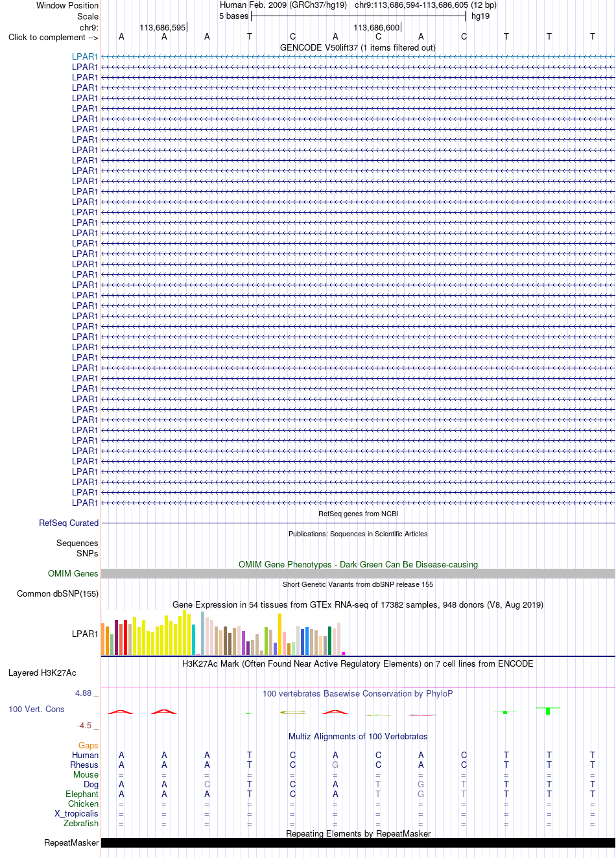
Task: Click the Human Feb. 2009 (GRCh37/hg19) title
Action: pyautogui.click(x=283, y=5)
